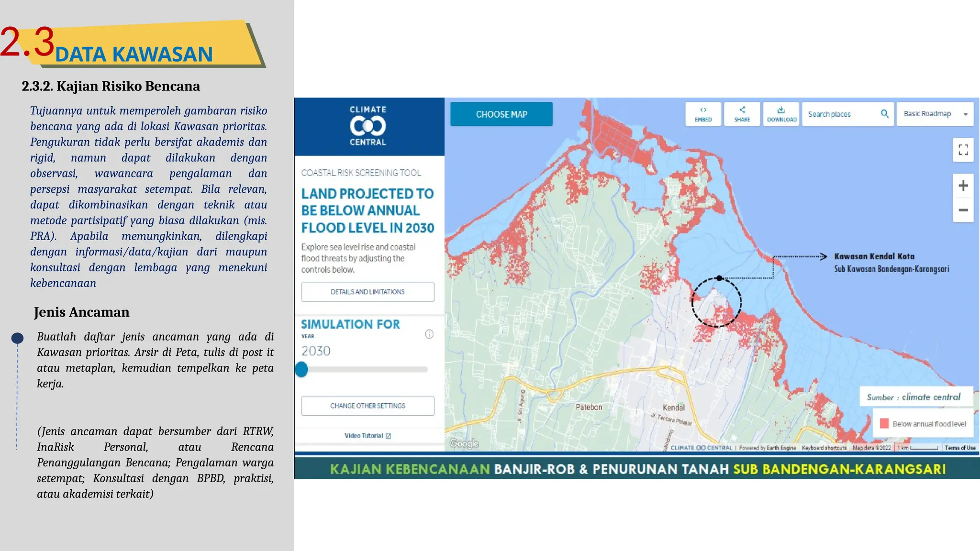Image resolution: width=980 pixels, height=551 pixels.
Task: Click the Download map icon
Action: tap(781, 114)
